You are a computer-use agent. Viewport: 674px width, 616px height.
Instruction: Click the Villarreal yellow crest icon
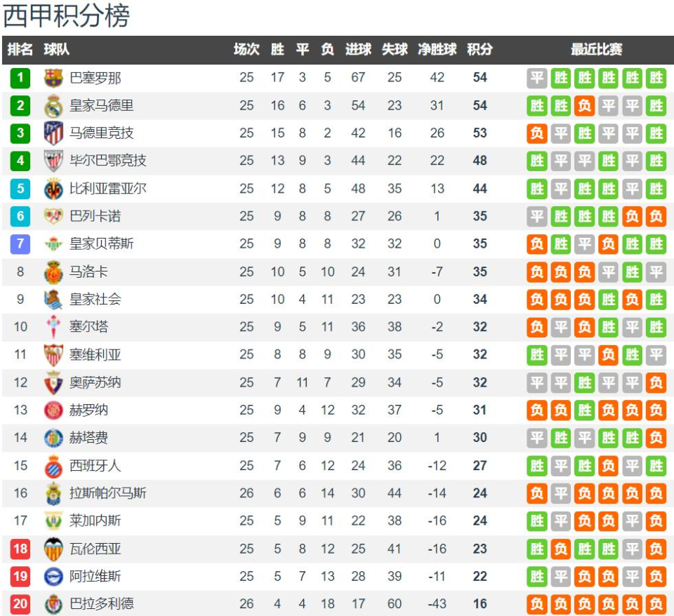(53, 189)
